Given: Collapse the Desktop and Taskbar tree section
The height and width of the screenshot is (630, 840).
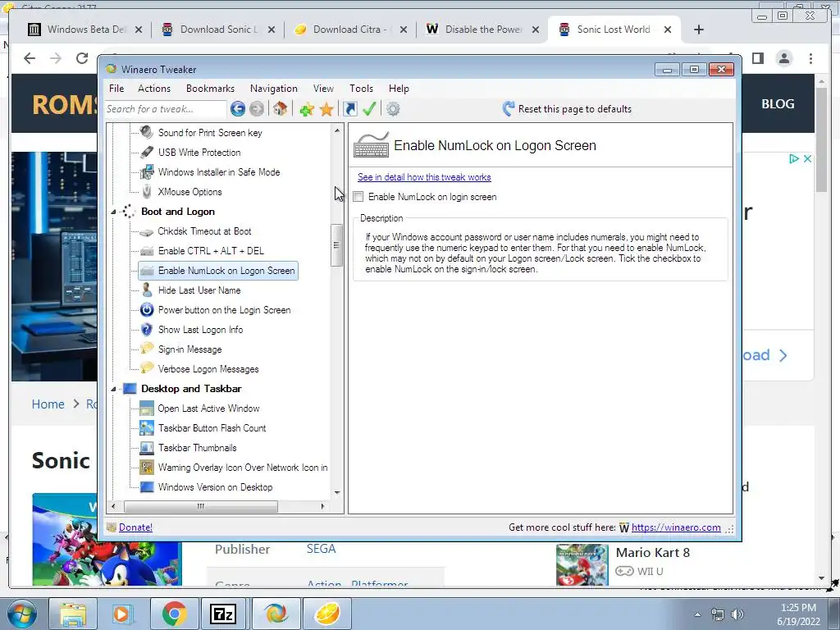Looking at the screenshot, I should coord(113,390).
